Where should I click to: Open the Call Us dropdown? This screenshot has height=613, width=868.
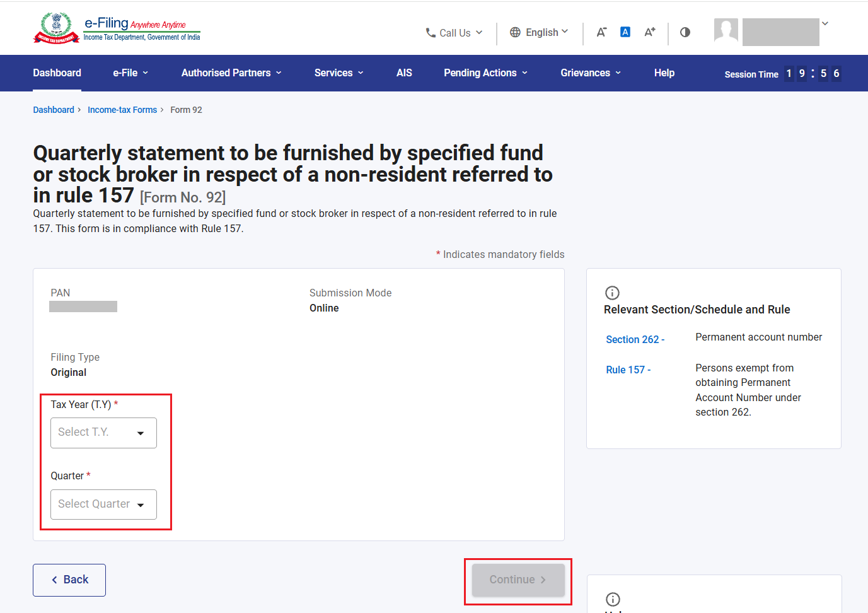(454, 33)
